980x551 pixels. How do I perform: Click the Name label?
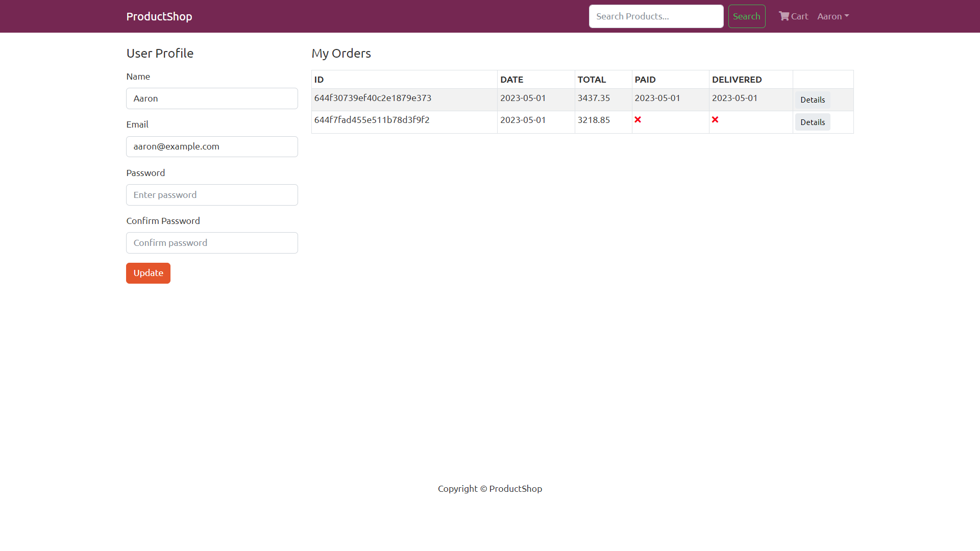click(138, 77)
